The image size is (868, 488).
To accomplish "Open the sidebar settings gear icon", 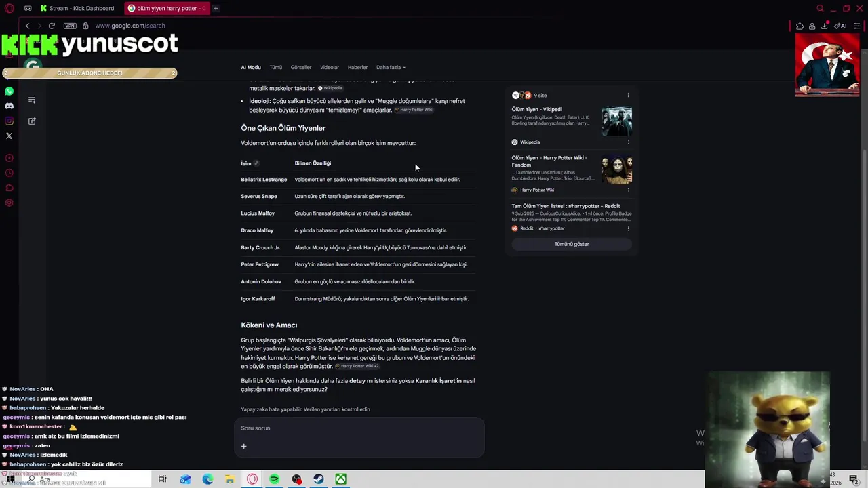I will 9,203.
